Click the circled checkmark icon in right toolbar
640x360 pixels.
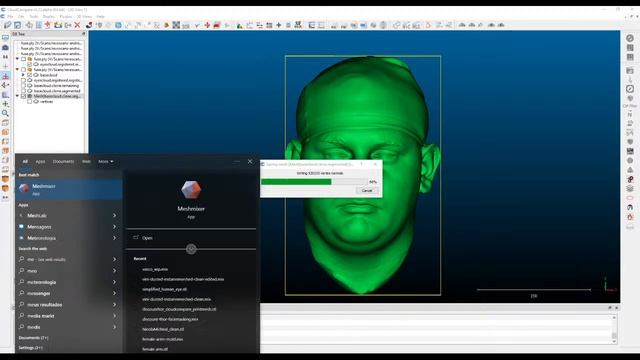(630, 89)
